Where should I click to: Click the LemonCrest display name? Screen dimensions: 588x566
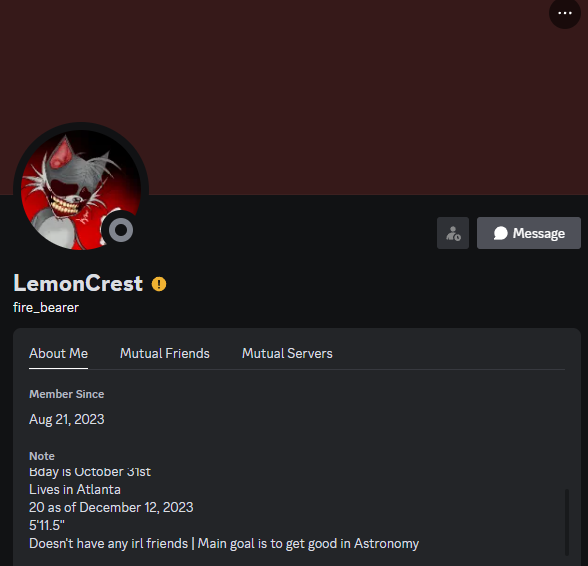point(78,283)
